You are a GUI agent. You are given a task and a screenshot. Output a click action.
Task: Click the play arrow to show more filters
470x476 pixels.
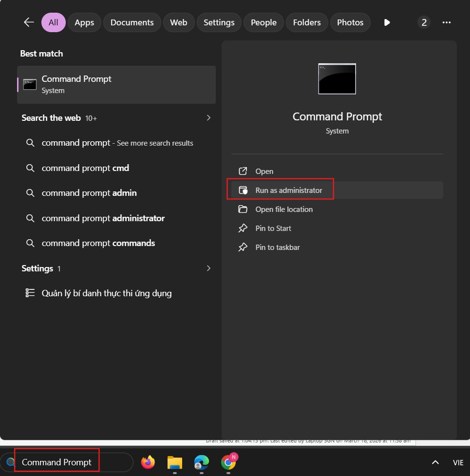pos(387,22)
